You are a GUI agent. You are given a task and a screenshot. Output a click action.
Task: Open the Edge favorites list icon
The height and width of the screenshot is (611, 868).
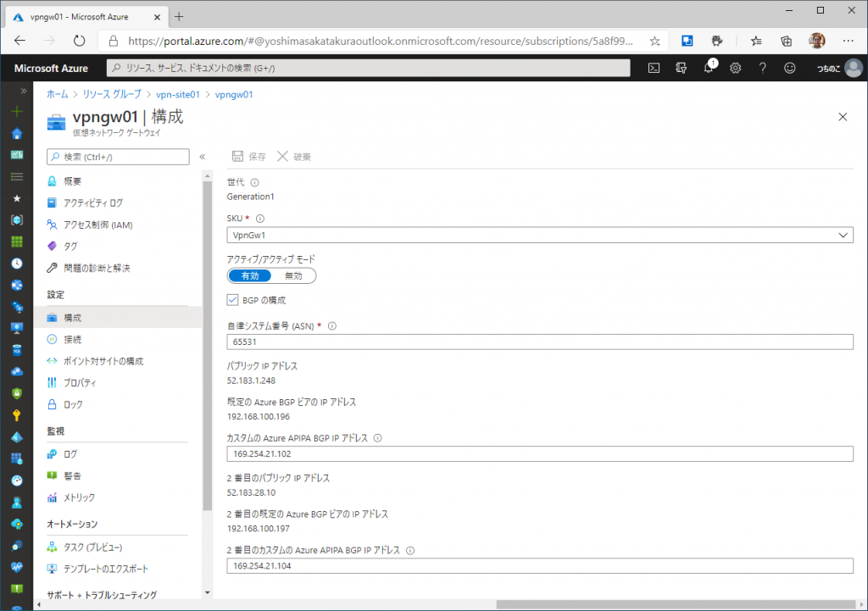click(756, 41)
